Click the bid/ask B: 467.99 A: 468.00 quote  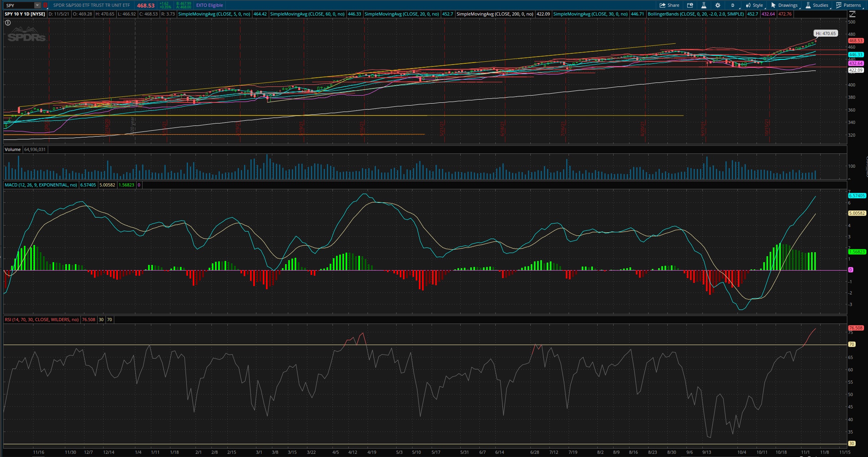coord(184,5)
